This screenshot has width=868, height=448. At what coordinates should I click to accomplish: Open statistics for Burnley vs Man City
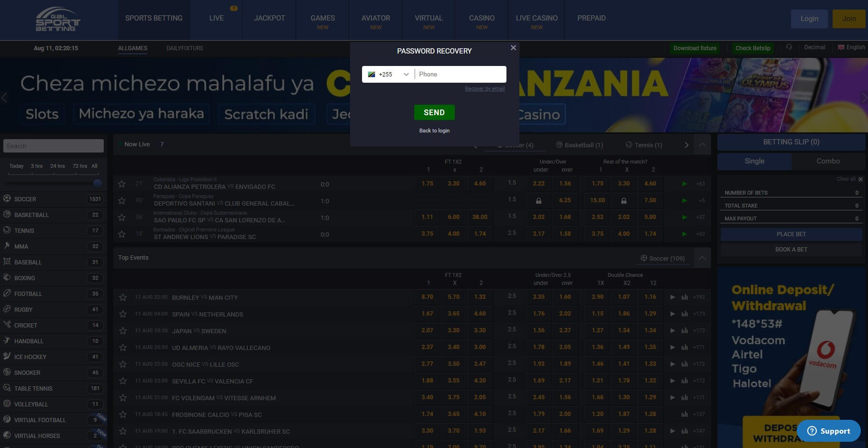tap(685, 297)
